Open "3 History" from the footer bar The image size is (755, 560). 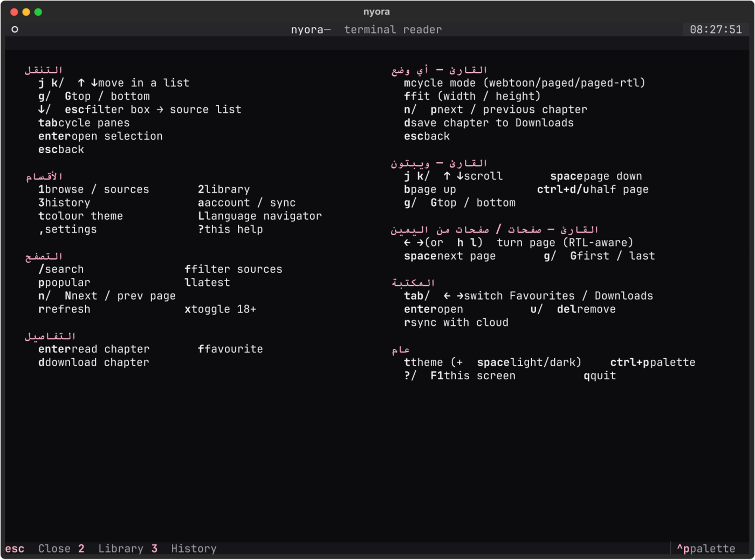184,549
